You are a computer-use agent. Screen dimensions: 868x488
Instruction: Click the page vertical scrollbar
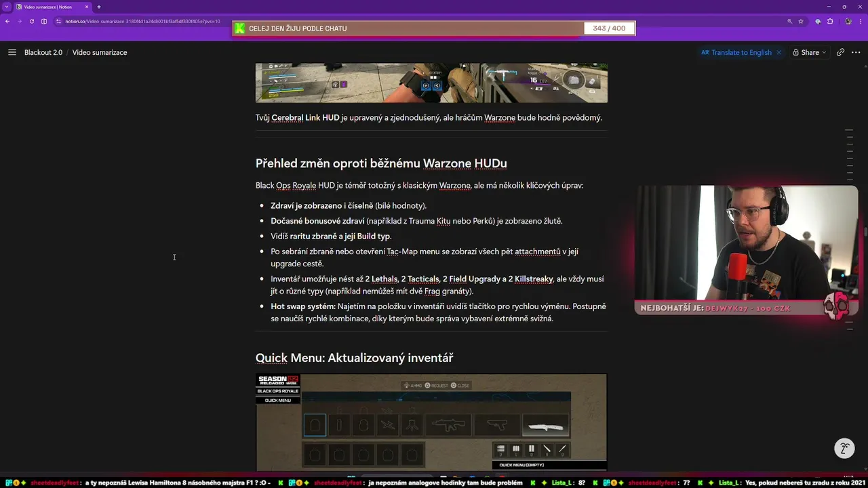[x=865, y=230]
